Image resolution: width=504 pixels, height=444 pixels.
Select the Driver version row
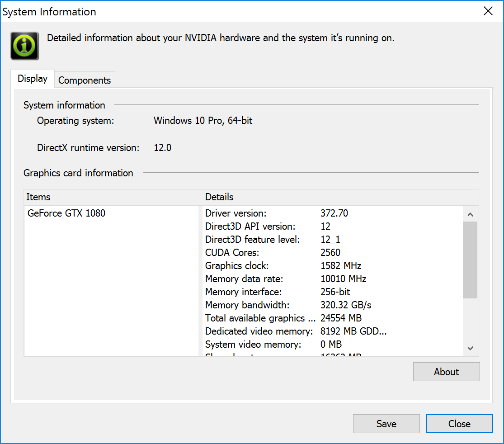click(276, 213)
